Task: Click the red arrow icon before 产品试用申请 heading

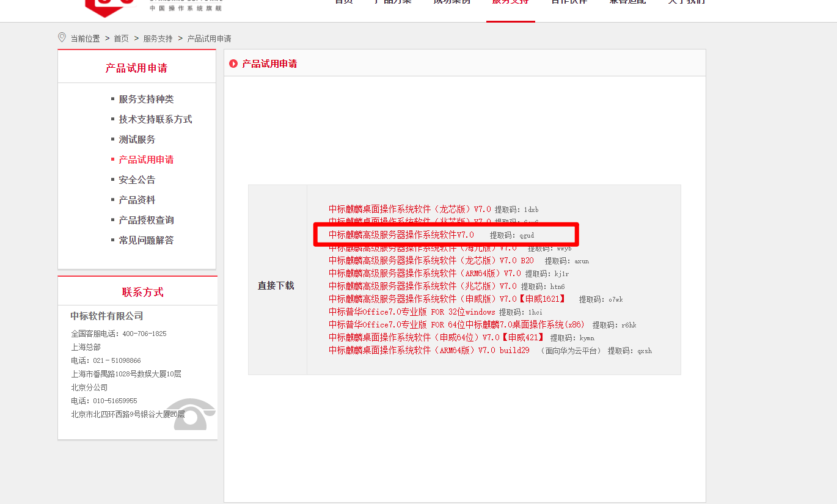Action: (x=233, y=64)
